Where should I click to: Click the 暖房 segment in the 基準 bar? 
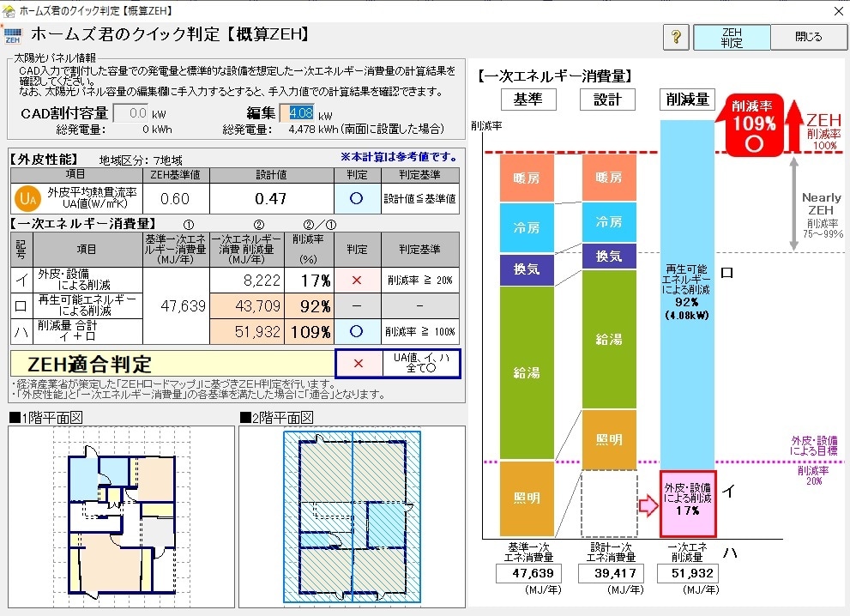click(x=527, y=178)
